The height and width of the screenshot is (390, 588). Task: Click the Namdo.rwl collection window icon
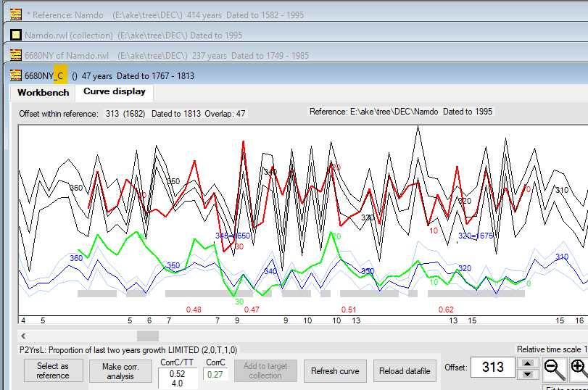(16, 35)
